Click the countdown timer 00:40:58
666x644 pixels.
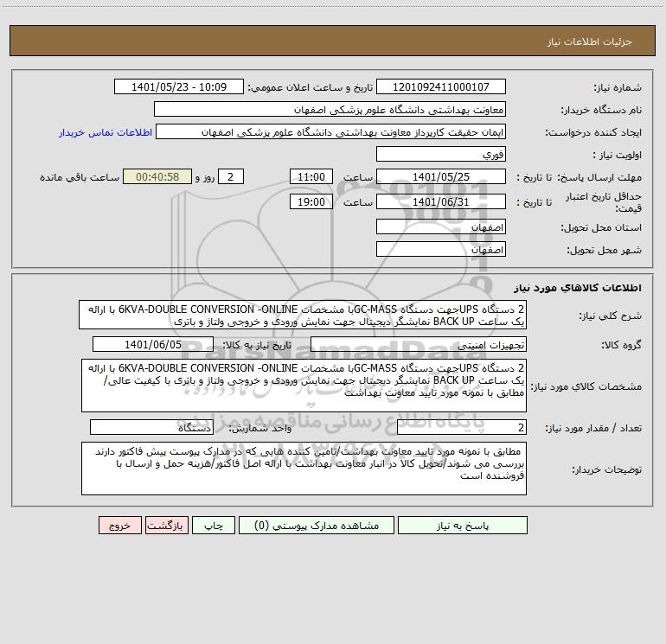[157, 176]
